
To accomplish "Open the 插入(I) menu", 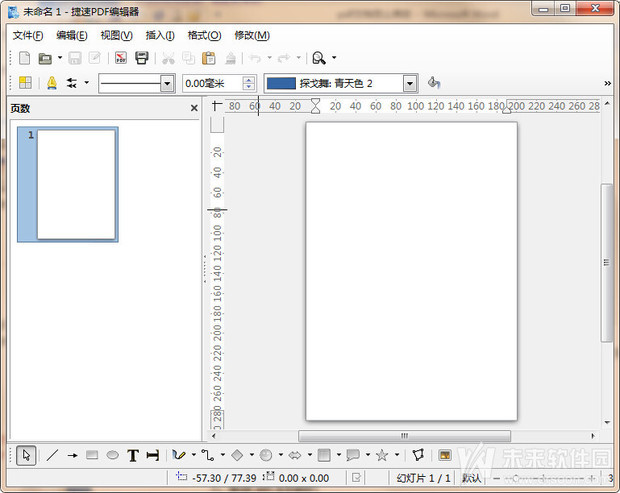I will pyautogui.click(x=160, y=36).
